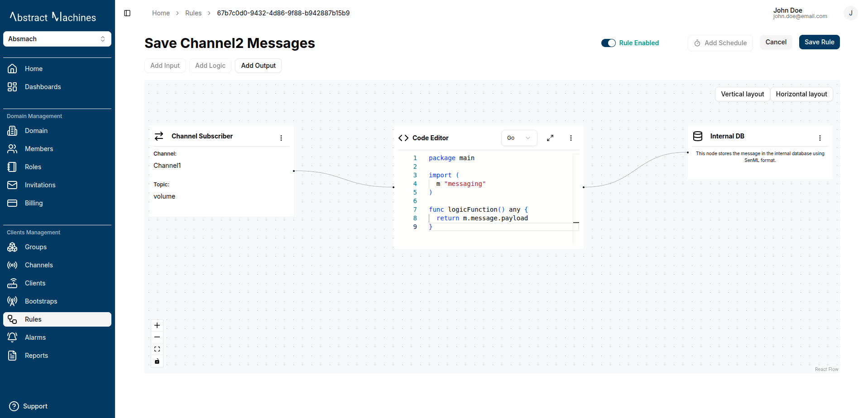The width and height of the screenshot is (868, 418).
Task: Click the Support help icon
Action: tap(14, 406)
